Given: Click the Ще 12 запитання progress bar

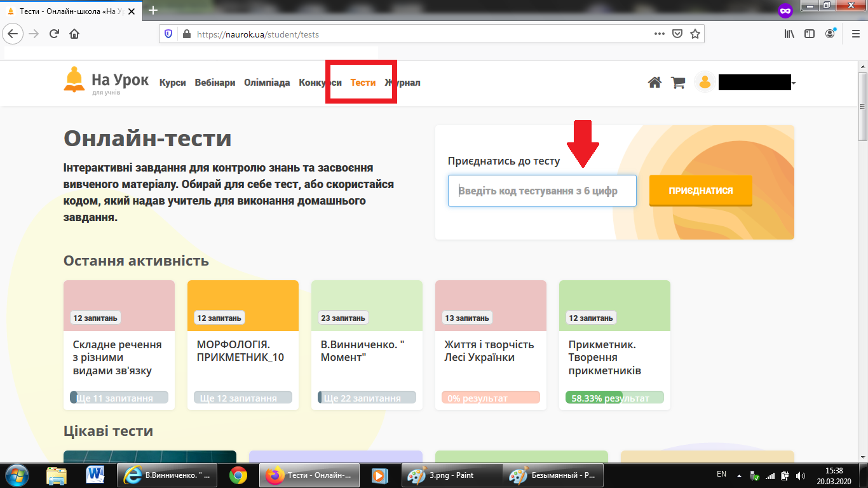Looking at the screenshot, I should point(243,398).
